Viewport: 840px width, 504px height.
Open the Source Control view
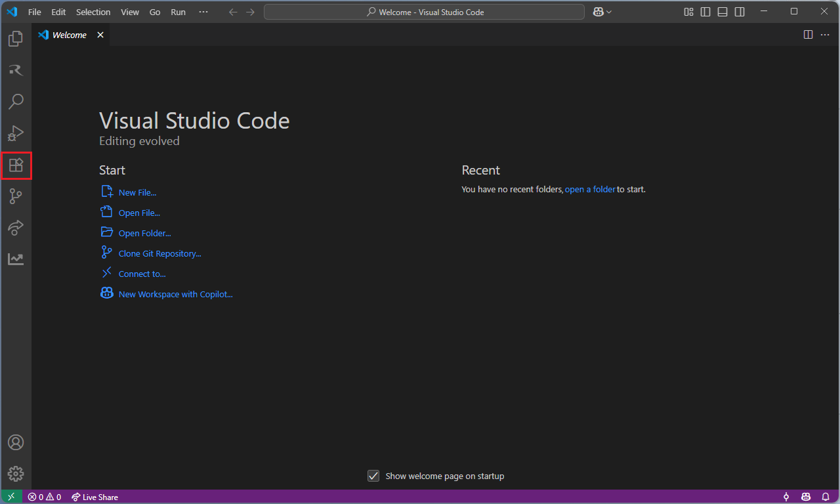click(x=16, y=196)
